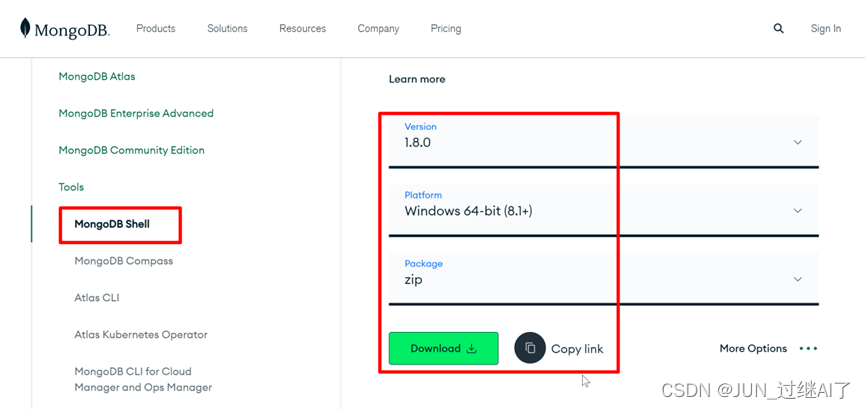Image resolution: width=865 pixels, height=409 pixels.
Task: Go to the Pricing page
Action: pyautogui.click(x=446, y=29)
